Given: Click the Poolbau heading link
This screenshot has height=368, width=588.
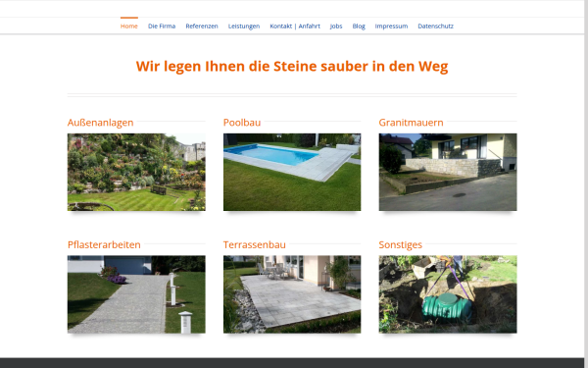Looking at the screenshot, I should click(242, 123).
